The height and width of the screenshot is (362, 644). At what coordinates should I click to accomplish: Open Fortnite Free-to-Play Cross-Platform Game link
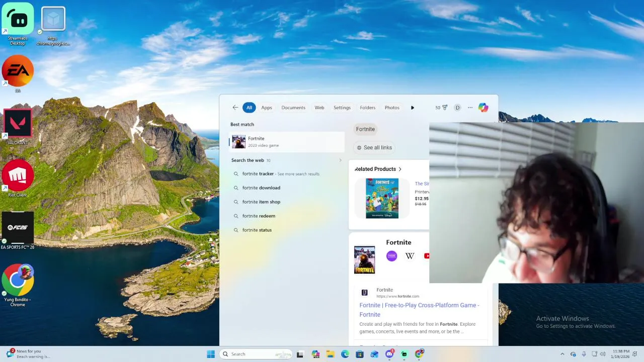419,310
